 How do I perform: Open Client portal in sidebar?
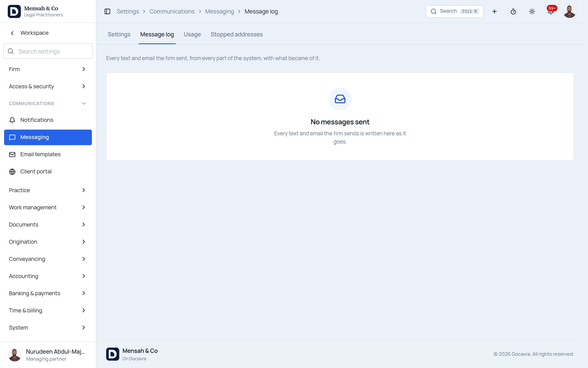[48, 172]
